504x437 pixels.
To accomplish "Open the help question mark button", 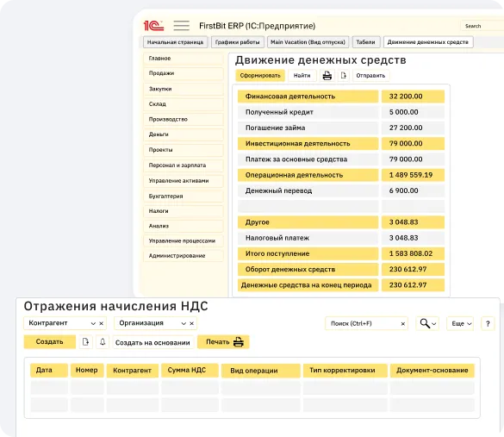I will [x=488, y=323].
